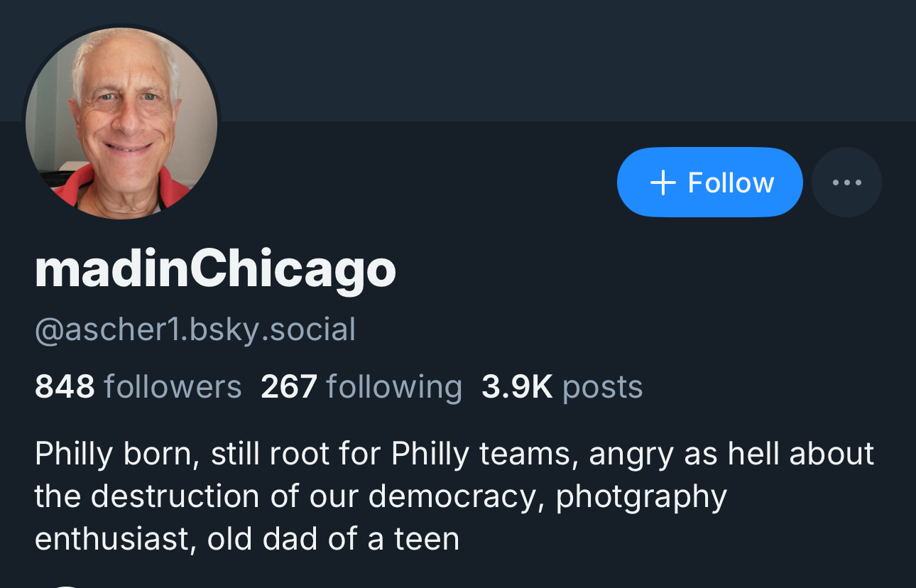Click the @ascher1.bsky.social handle
Screen dimensions: 916x588
195,330
